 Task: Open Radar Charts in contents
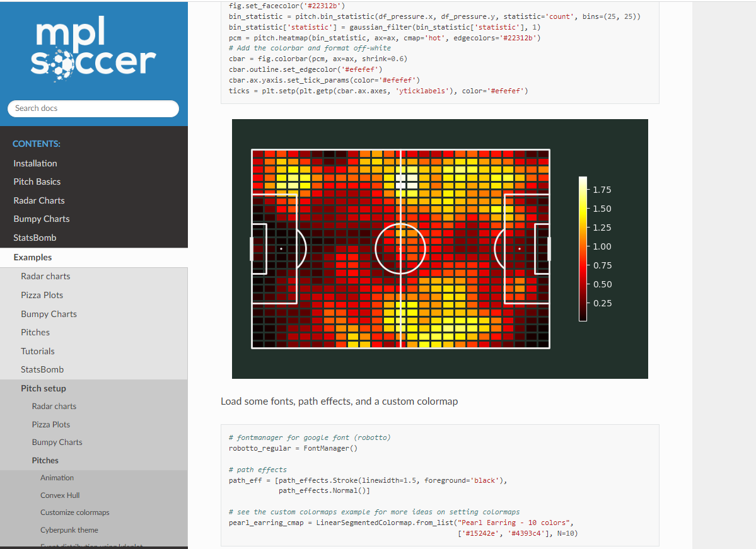(x=39, y=200)
